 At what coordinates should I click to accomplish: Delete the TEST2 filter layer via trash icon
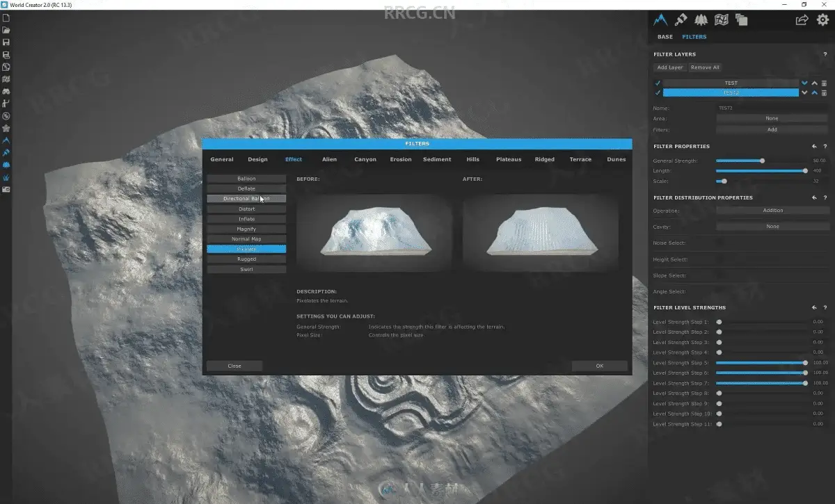click(x=824, y=92)
